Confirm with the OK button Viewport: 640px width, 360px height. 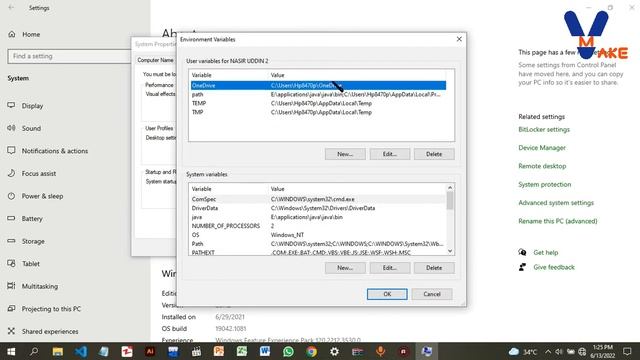[387, 294]
